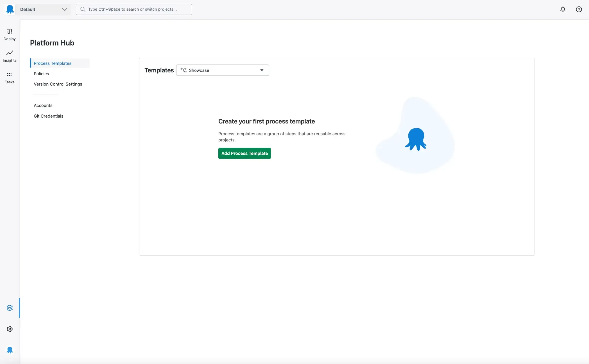Open the Showcase branch dropdown
Screen dimensions: 589x364
pyautogui.click(x=223, y=70)
